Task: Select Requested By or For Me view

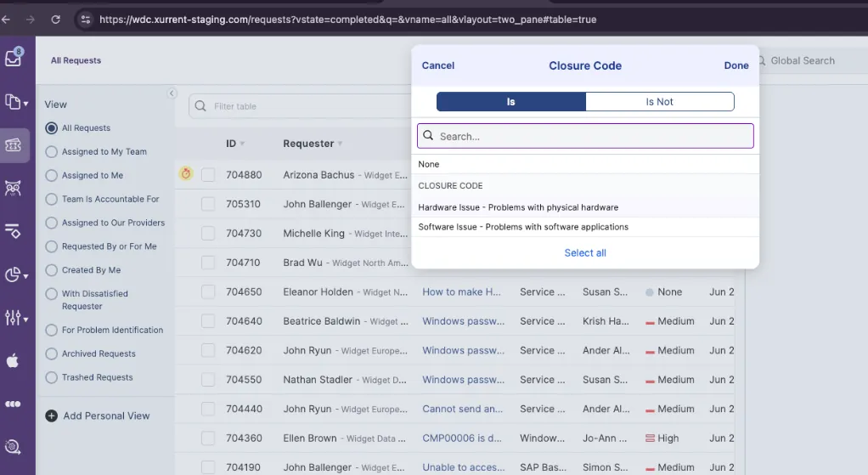Action: coord(52,246)
